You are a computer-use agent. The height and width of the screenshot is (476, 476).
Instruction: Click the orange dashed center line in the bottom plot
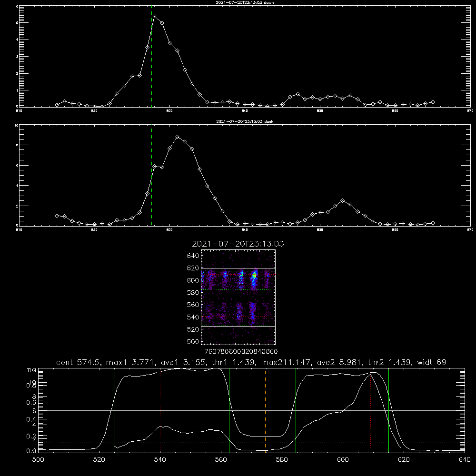[x=265, y=410]
